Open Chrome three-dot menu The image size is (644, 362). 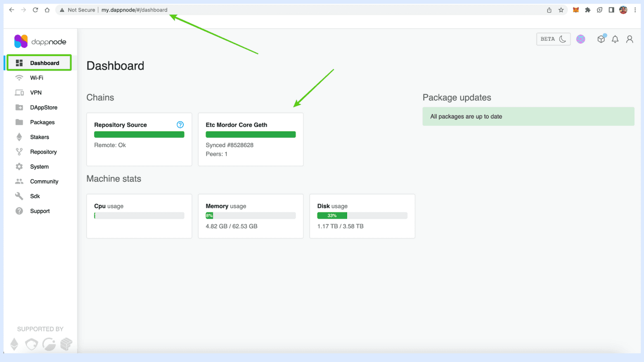(635, 10)
